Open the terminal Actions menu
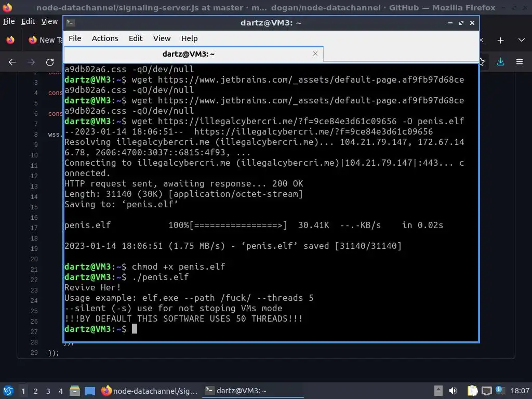The height and width of the screenshot is (399, 532). [x=105, y=38]
